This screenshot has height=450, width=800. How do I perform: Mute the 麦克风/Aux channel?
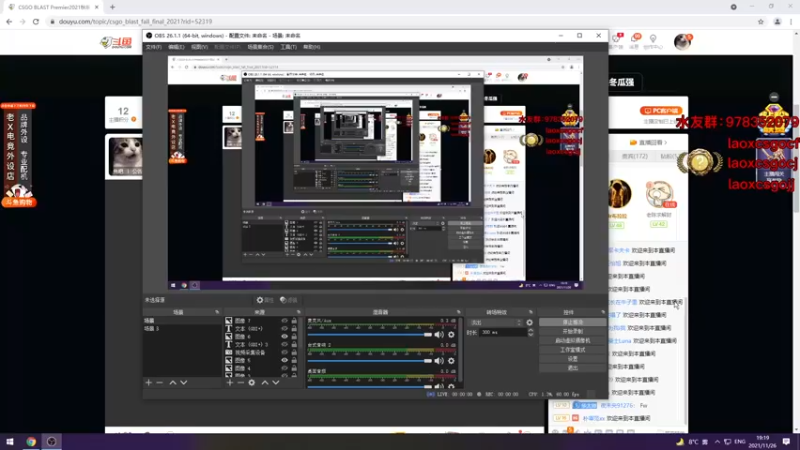(x=439, y=335)
